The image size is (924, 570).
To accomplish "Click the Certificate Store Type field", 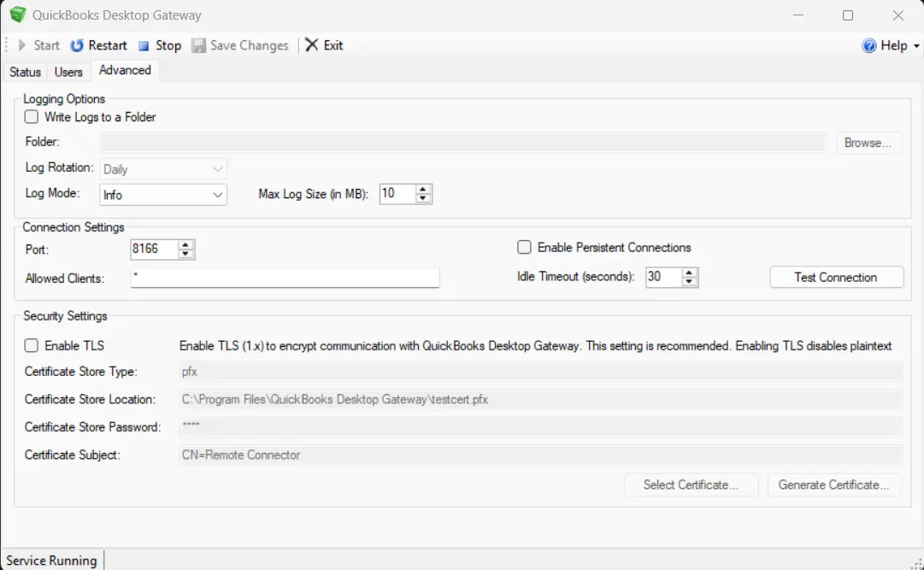I will pyautogui.click(x=540, y=372).
